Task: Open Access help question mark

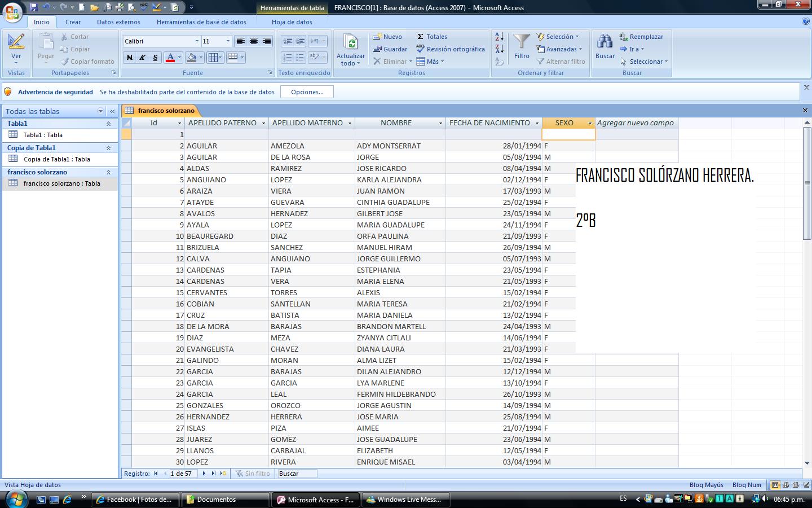Action: pyautogui.click(x=806, y=21)
